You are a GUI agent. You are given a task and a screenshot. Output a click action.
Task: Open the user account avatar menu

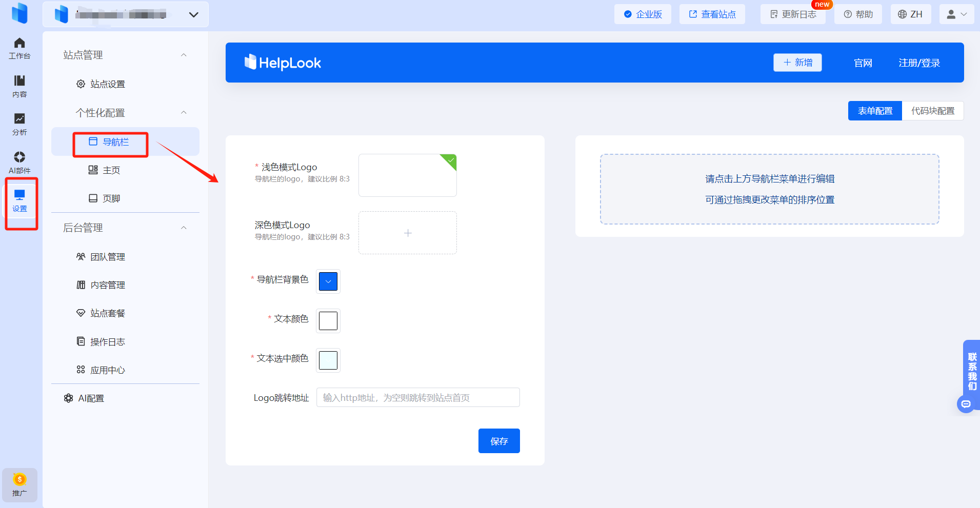(956, 14)
